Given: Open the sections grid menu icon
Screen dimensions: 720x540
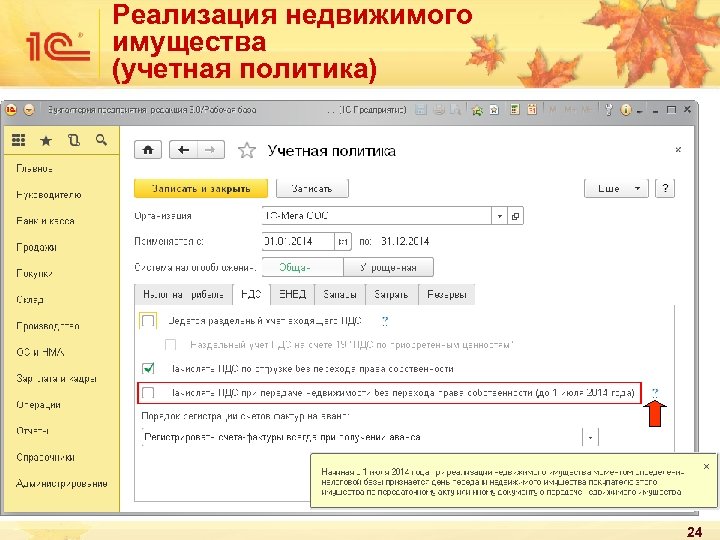Looking at the screenshot, I should point(18,140).
